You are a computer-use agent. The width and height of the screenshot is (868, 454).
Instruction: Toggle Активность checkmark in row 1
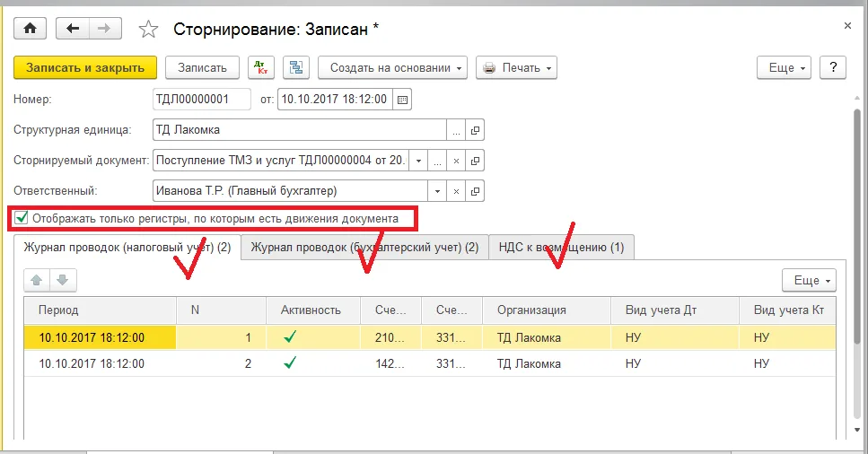290,336
